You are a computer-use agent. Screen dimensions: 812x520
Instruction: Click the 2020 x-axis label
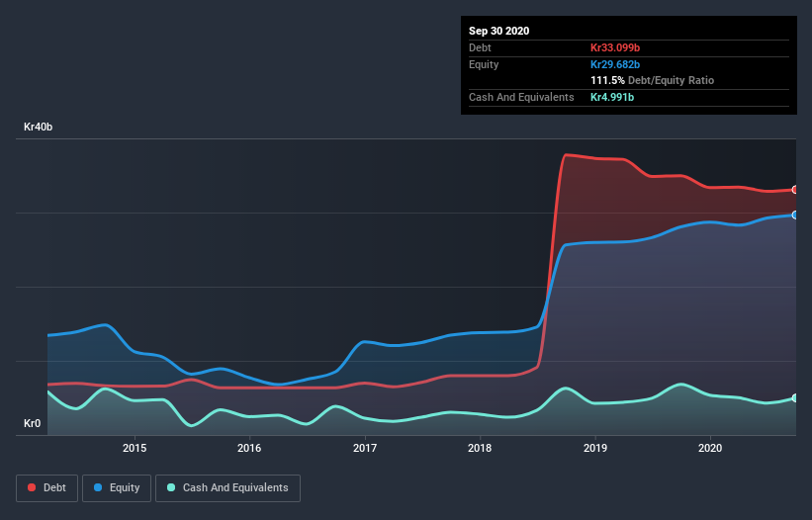pos(710,448)
